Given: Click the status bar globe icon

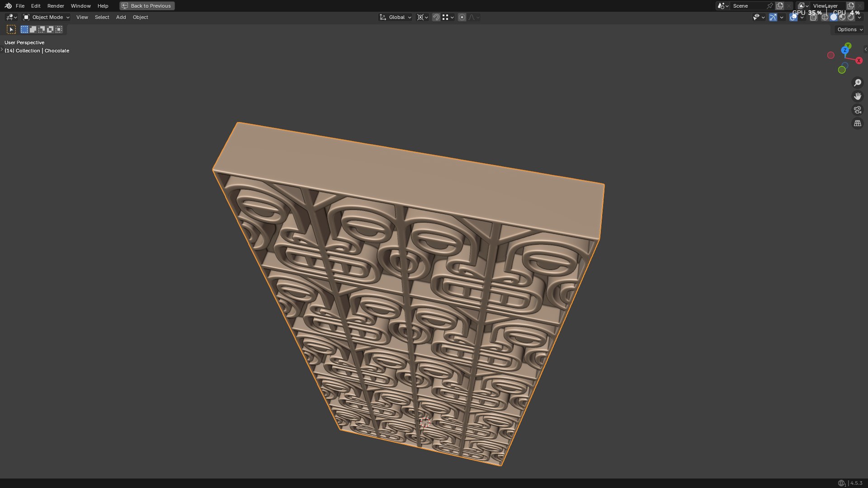Looking at the screenshot, I should pos(841,483).
